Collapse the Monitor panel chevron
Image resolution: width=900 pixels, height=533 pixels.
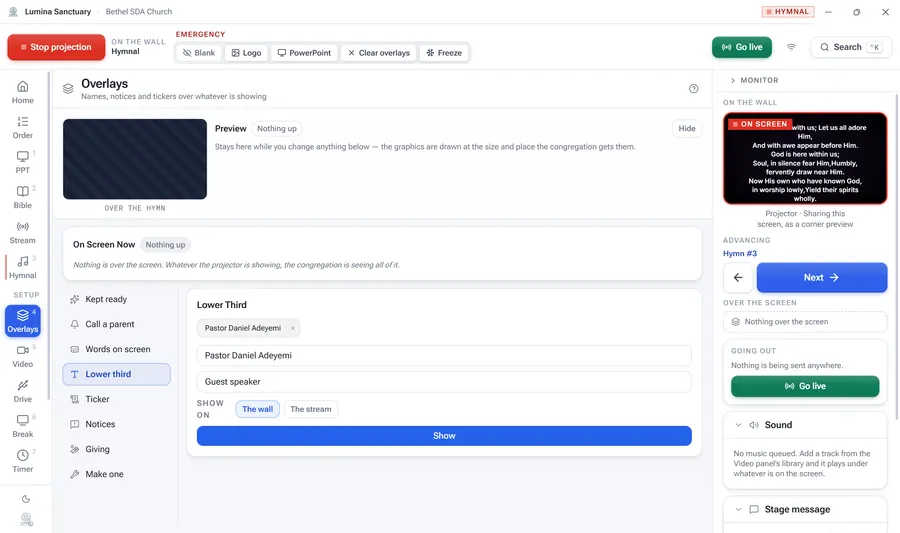(732, 80)
